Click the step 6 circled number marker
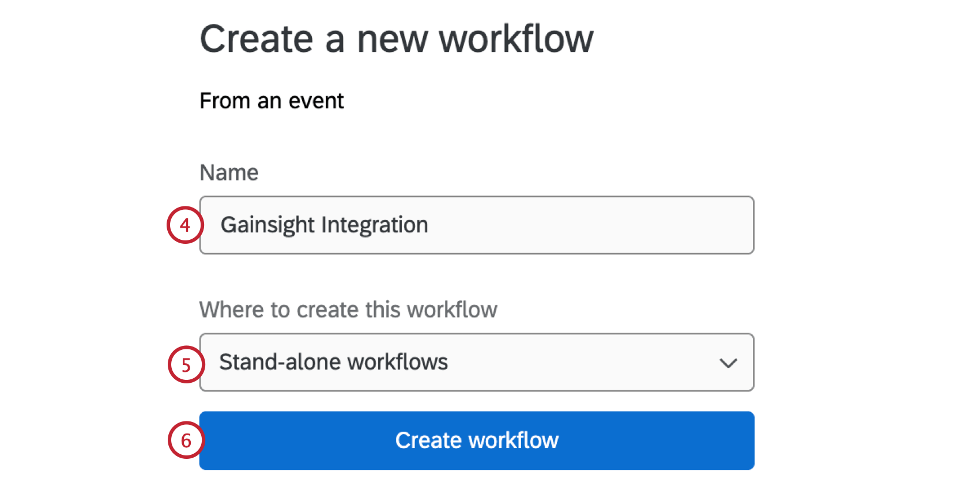 [x=186, y=440]
